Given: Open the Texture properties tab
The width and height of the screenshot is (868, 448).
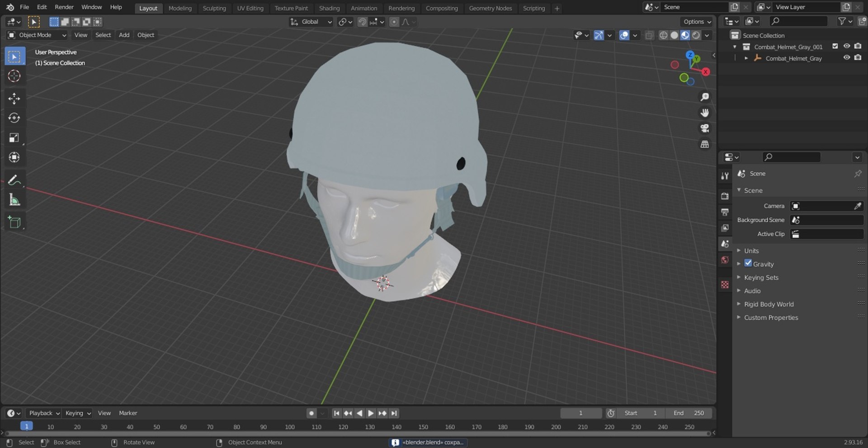Looking at the screenshot, I should [725, 284].
